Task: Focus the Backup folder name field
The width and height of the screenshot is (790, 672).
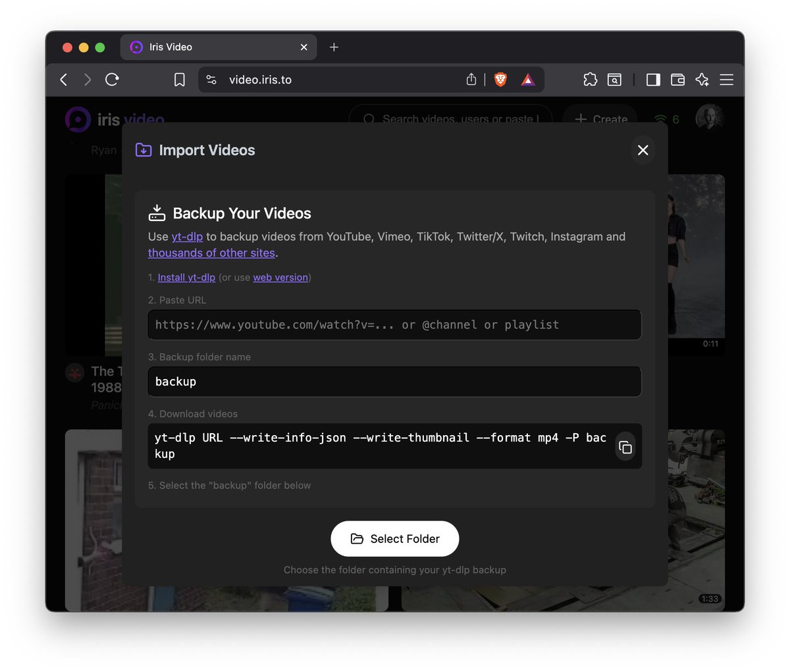Action: tap(395, 382)
